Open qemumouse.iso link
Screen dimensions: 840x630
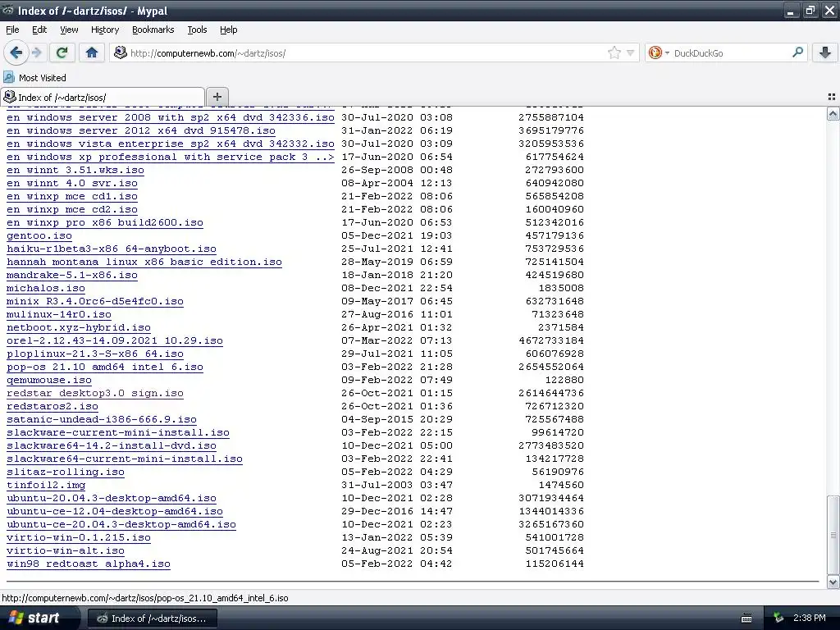click(49, 380)
